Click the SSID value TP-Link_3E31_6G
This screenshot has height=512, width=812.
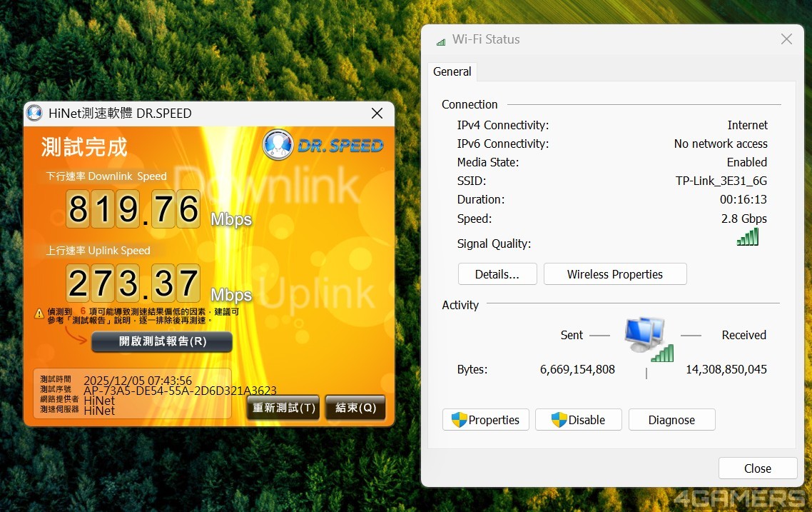(721, 181)
